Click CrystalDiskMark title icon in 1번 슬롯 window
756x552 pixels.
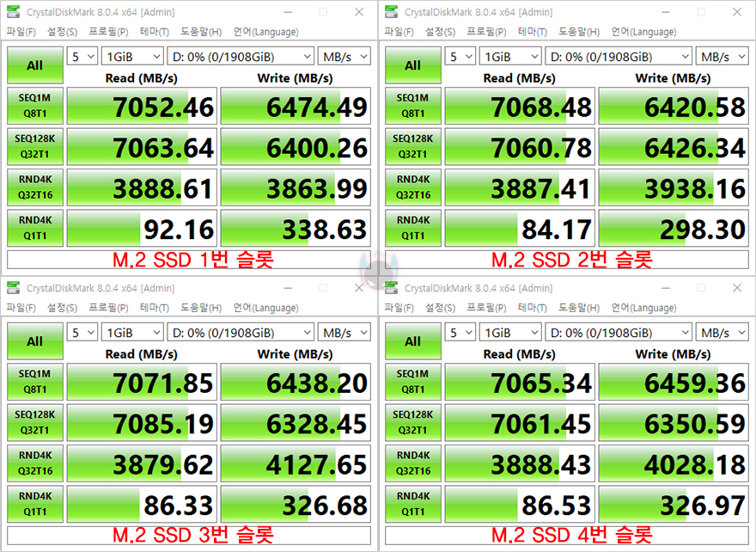pyautogui.click(x=14, y=12)
